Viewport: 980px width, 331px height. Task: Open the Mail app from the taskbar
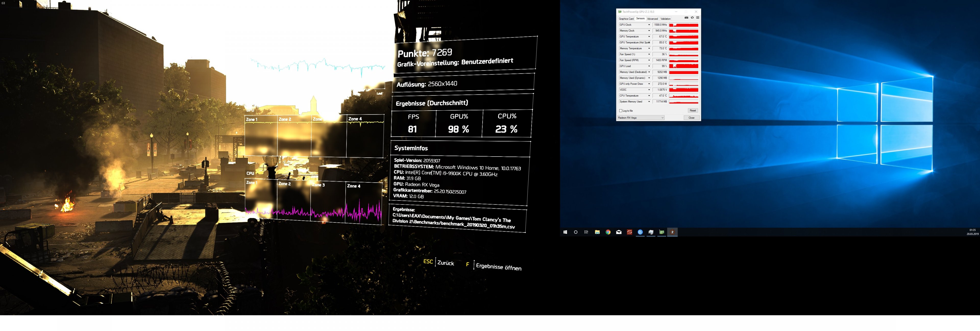[x=619, y=232]
